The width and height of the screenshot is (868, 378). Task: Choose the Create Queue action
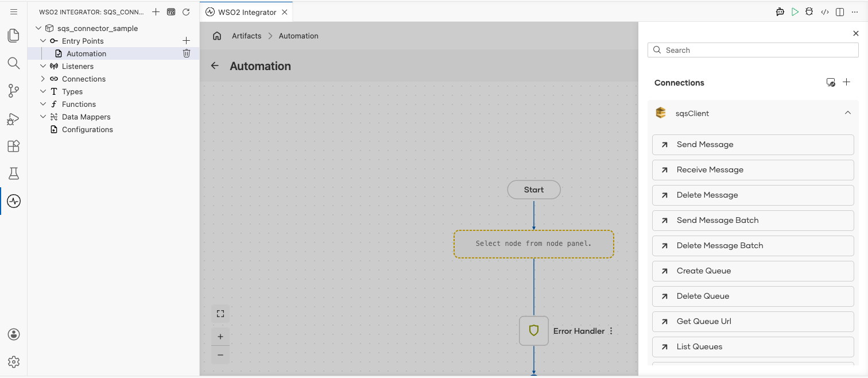(x=753, y=271)
